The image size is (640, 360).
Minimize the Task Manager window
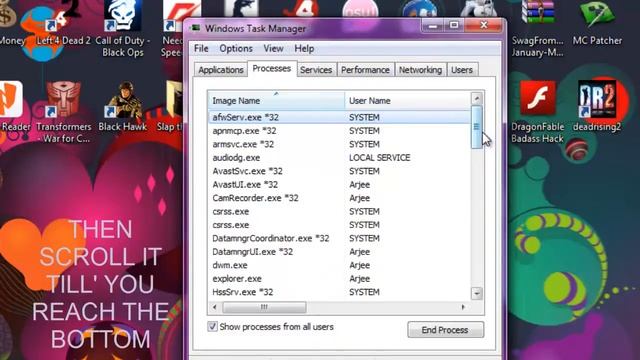pyautogui.click(x=433, y=25)
